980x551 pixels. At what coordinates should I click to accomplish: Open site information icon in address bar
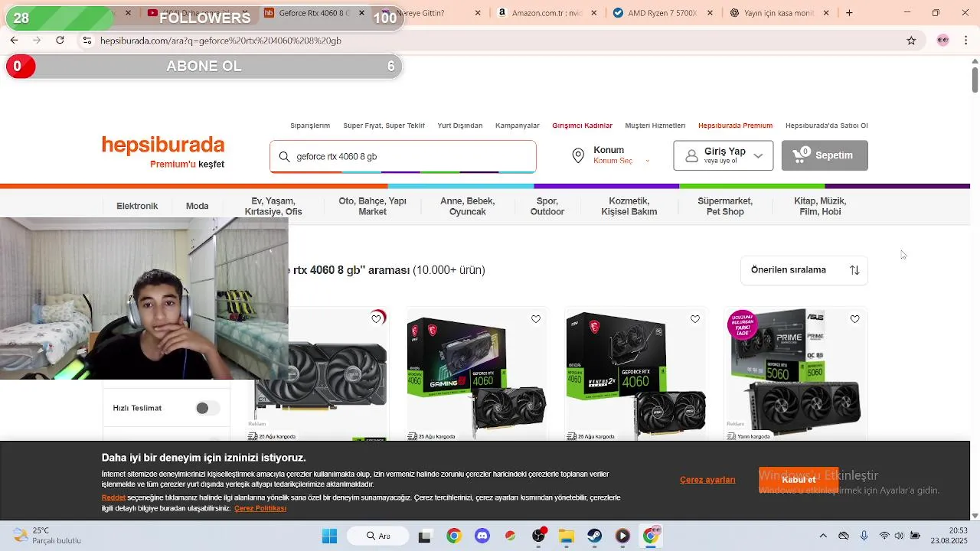pyautogui.click(x=87, y=41)
